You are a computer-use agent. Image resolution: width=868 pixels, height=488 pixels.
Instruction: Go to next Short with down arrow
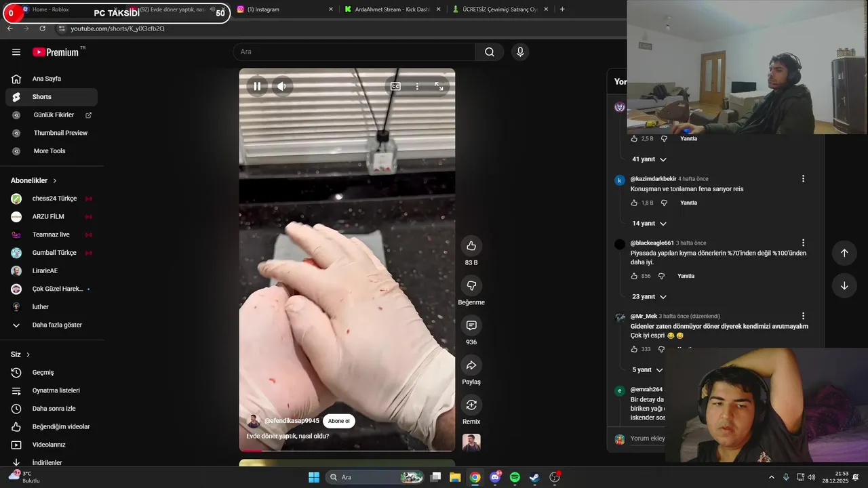coord(844,286)
